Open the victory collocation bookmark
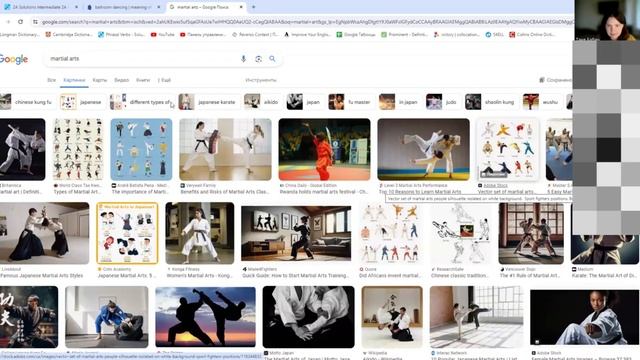640x360 pixels. pos(457,35)
